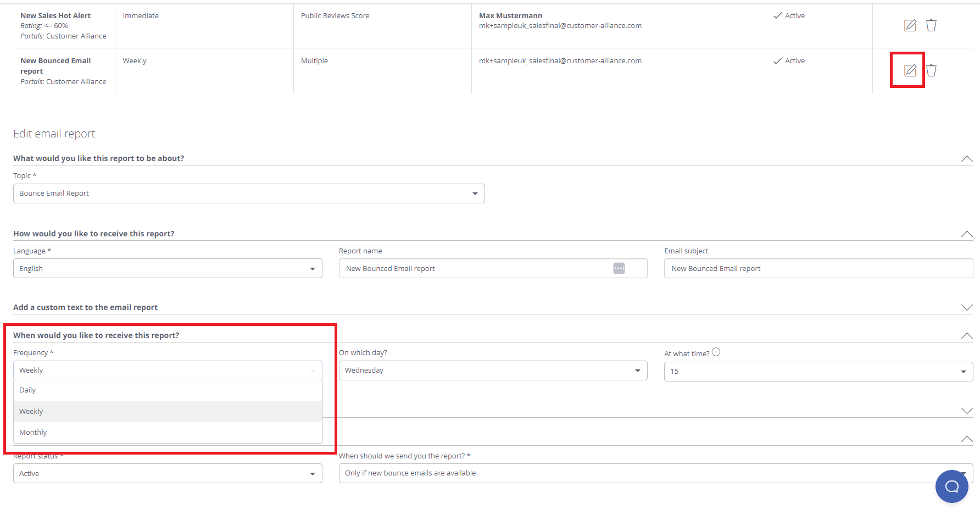Screen dimensions: 980x509
Task: Edit the New Sales Hot Alert report
Action: point(910,25)
